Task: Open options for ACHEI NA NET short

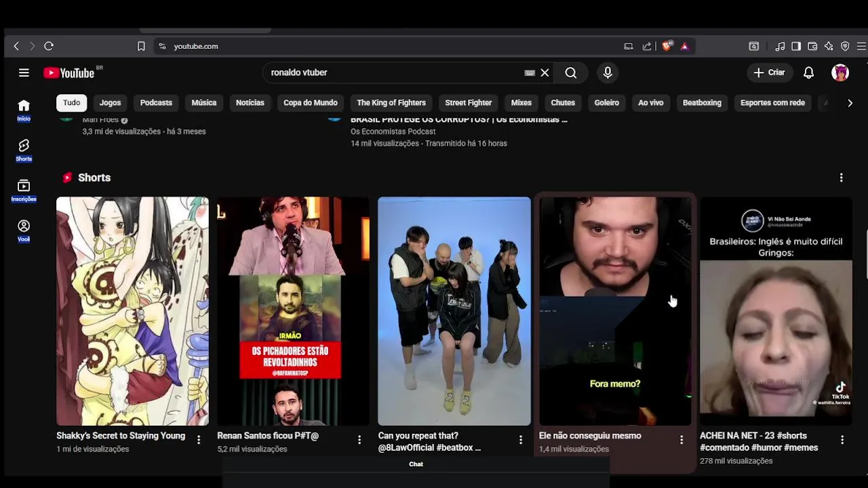Action: pos(842,440)
